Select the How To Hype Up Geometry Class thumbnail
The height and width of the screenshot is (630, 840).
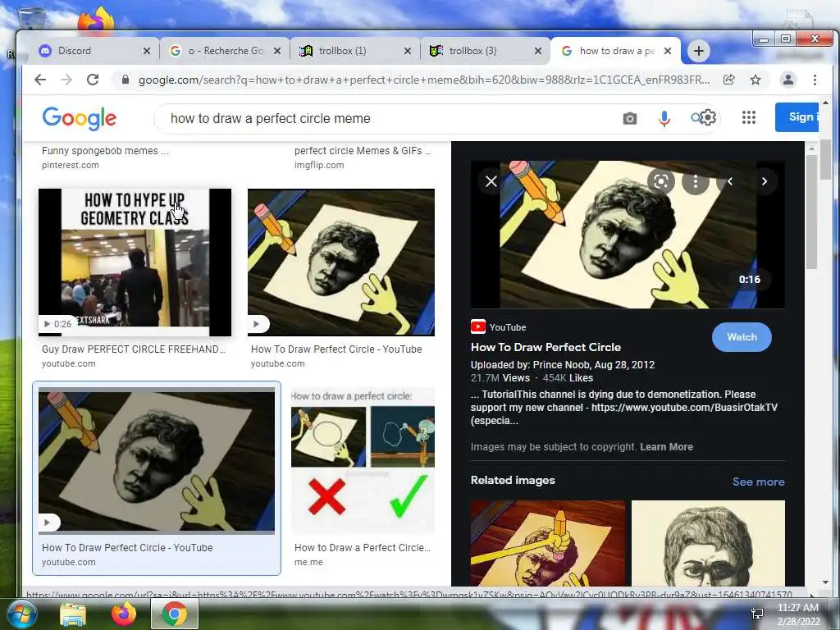click(x=135, y=262)
